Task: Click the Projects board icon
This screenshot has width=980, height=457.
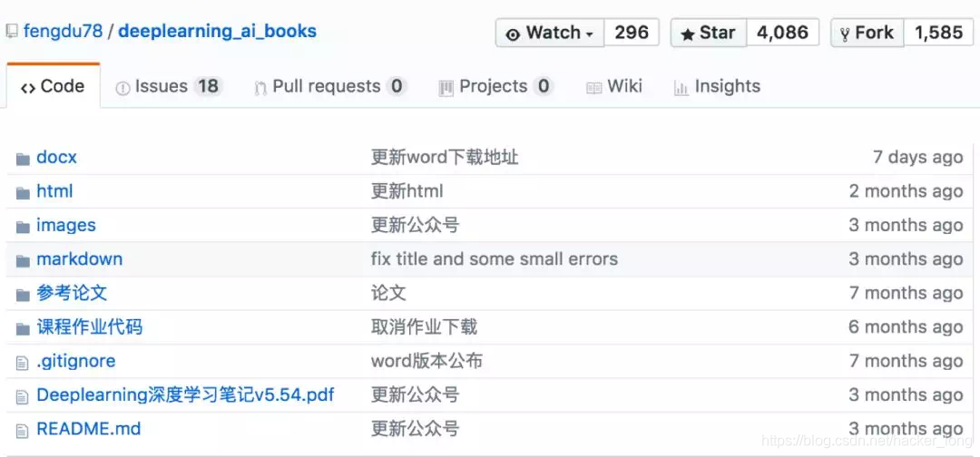Action: (446, 88)
